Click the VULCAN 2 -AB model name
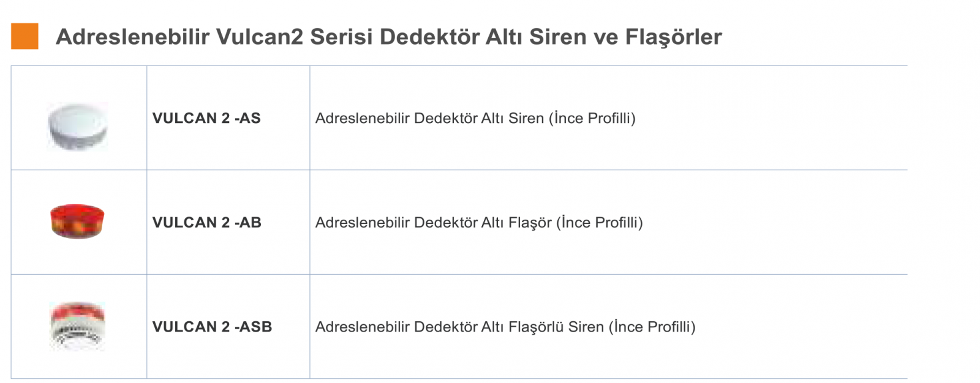Image resolution: width=980 pixels, height=383 pixels. click(x=207, y=223)
